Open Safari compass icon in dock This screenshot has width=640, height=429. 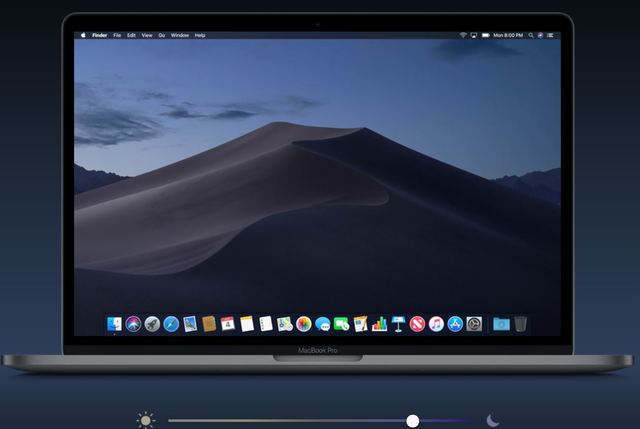click(x=171, y=324)
